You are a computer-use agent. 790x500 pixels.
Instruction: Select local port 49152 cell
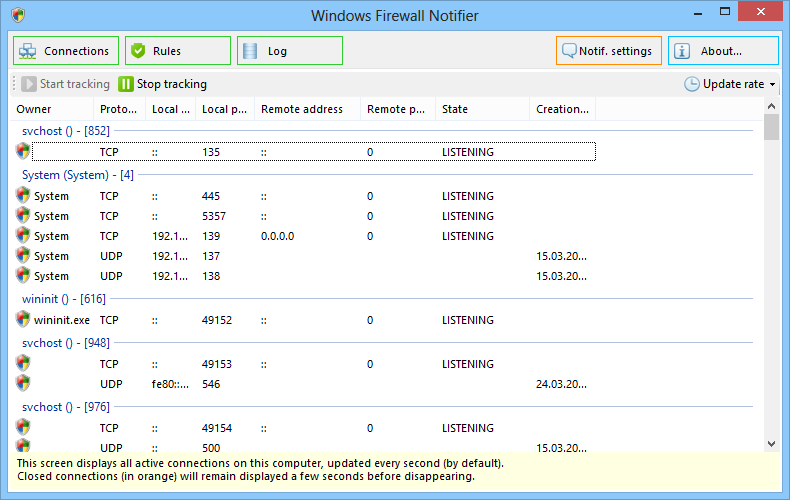coord(217,320)
